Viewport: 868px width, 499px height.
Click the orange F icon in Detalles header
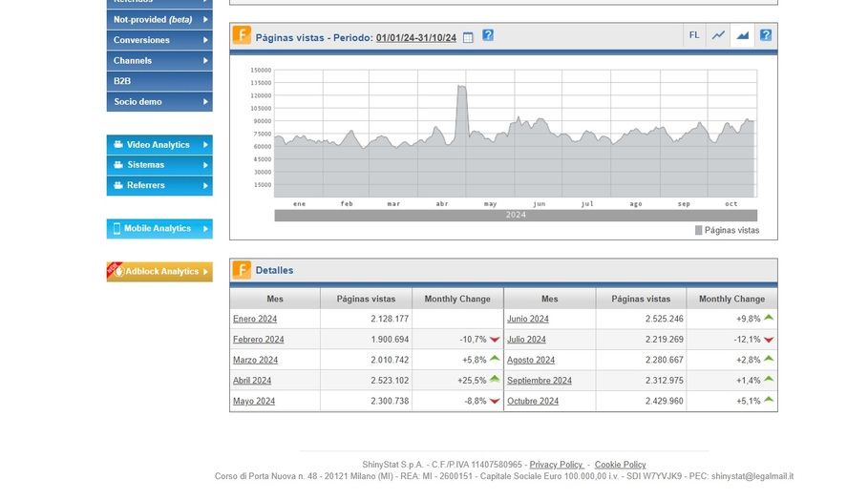tap(242, 270)
